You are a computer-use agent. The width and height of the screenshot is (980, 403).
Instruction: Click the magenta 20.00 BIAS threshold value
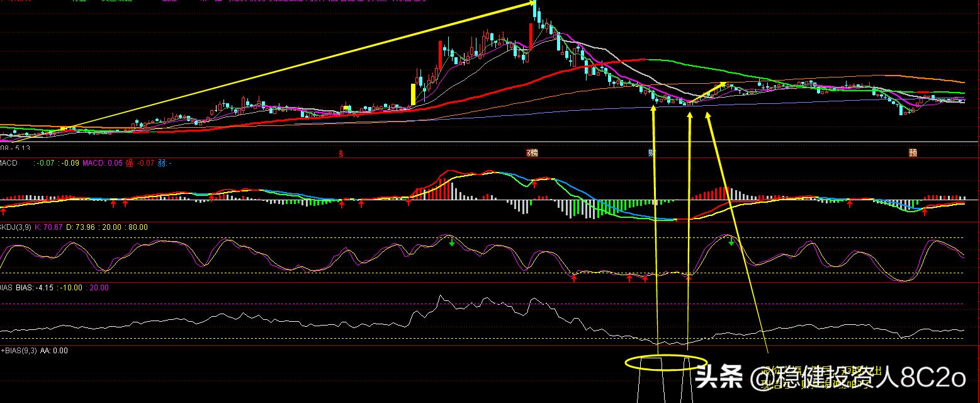[98, 288]
